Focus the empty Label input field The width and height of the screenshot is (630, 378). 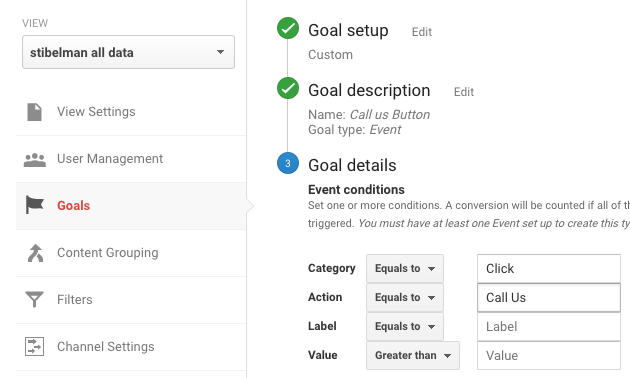[x=549, y=327]
